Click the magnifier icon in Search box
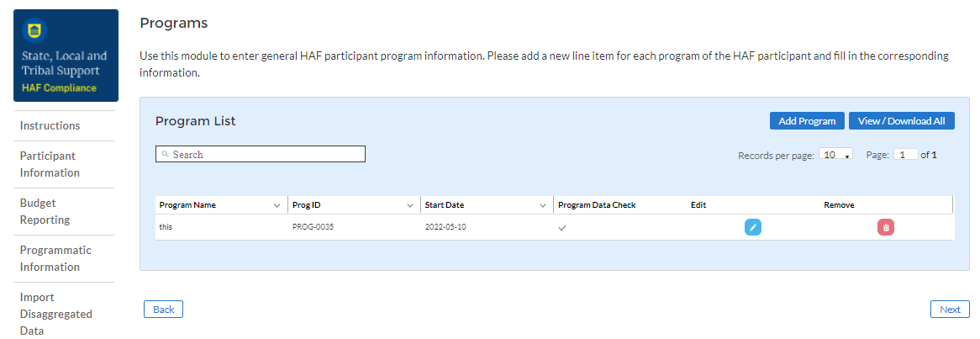 166,155
